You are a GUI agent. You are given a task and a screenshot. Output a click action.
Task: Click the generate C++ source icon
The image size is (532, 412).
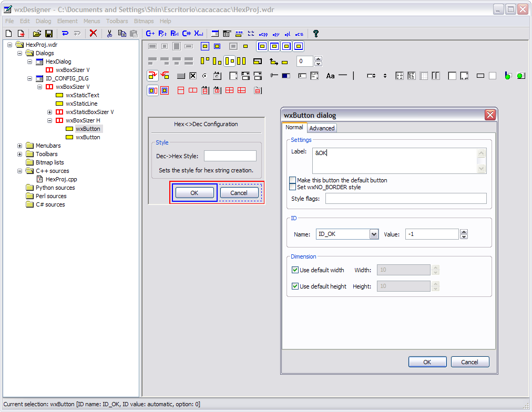pos(150,33)
